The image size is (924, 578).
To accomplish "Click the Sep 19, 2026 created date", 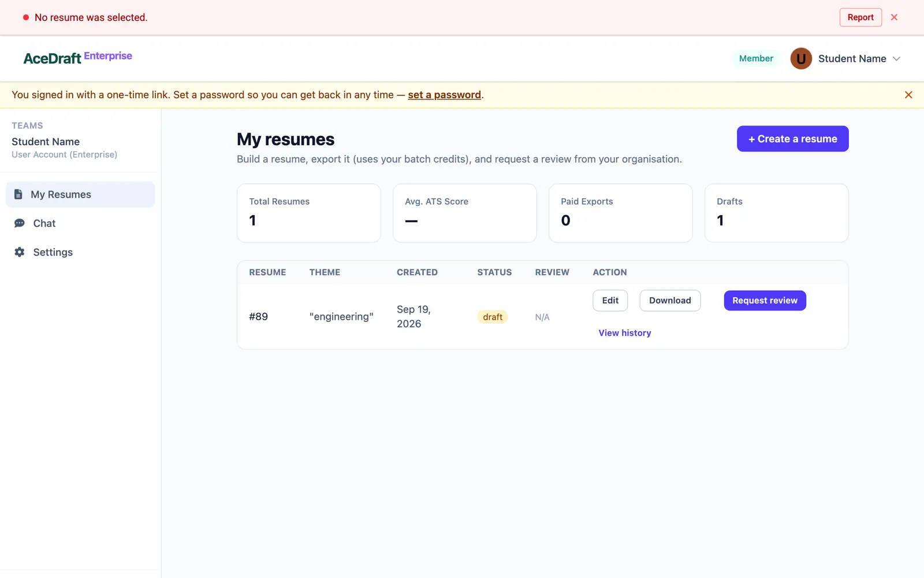I will coord(413,317).
